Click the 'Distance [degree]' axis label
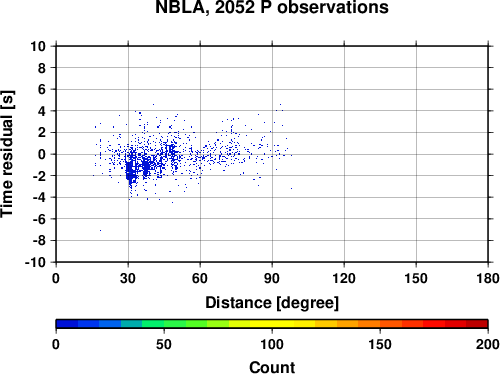 272,303
